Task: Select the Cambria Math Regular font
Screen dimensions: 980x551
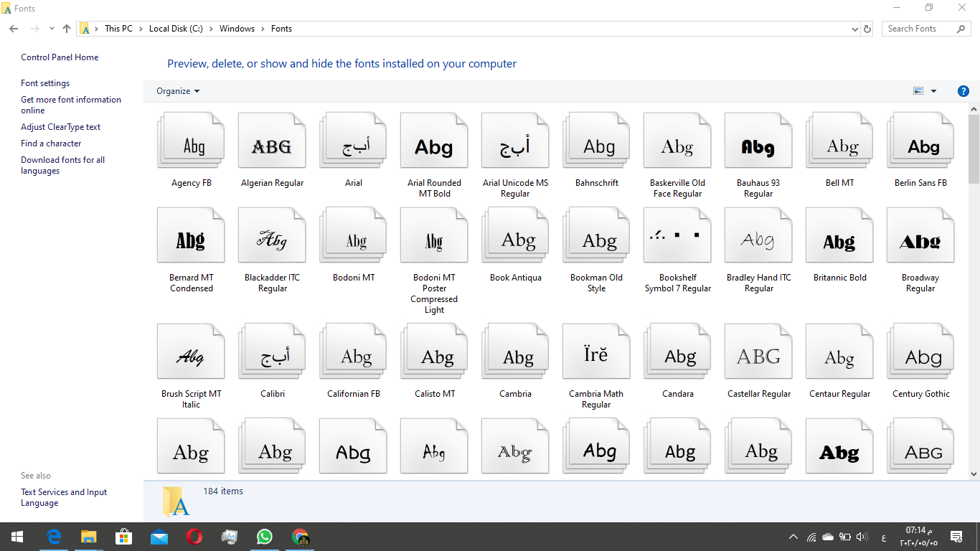Action: pos(597,352)
